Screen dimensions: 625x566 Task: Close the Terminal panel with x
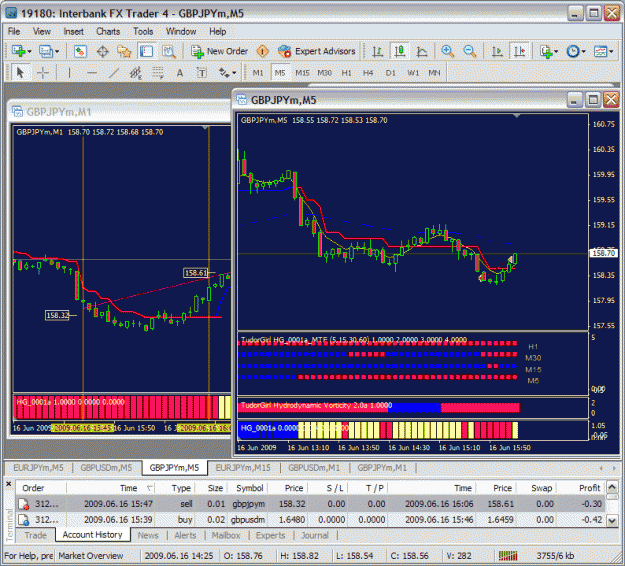click(x=8, y=484)
